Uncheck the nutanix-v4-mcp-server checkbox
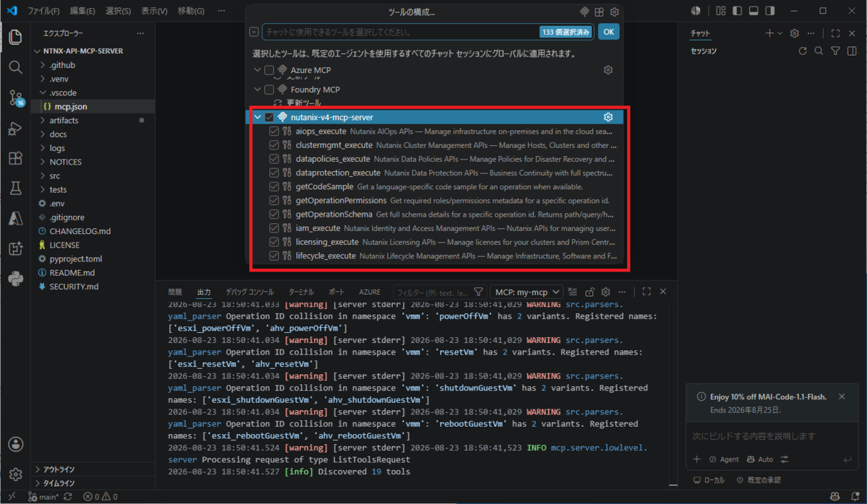The image size is (867, 504). pos(269,117)
